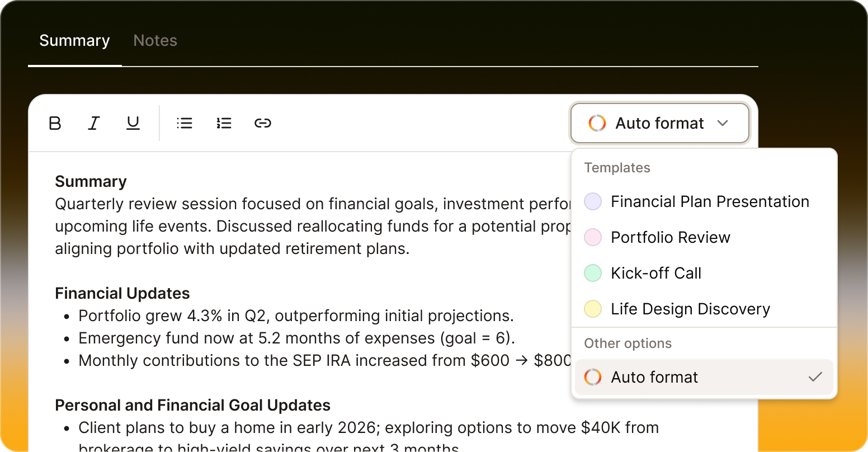Viewport: 868px width, 452px height.
Task: Select the Portfolio Review template
Action: pos(670,237)
